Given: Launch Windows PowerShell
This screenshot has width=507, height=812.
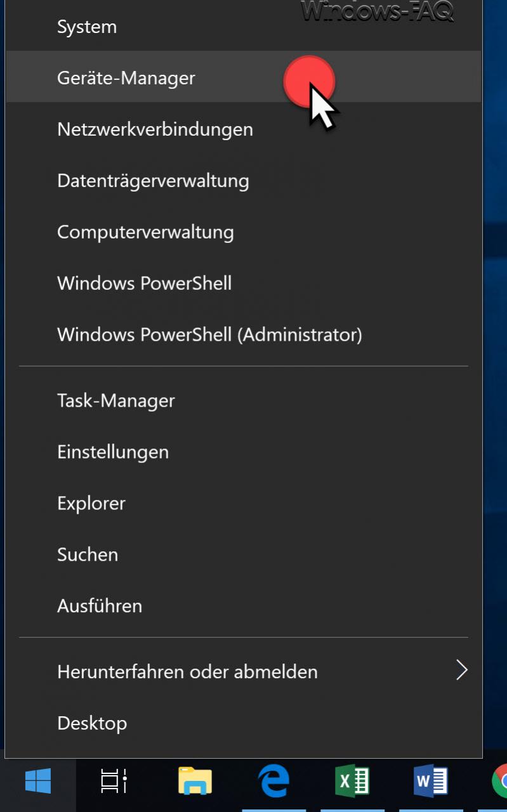Looking at the screenshot, I should (244, 283).
